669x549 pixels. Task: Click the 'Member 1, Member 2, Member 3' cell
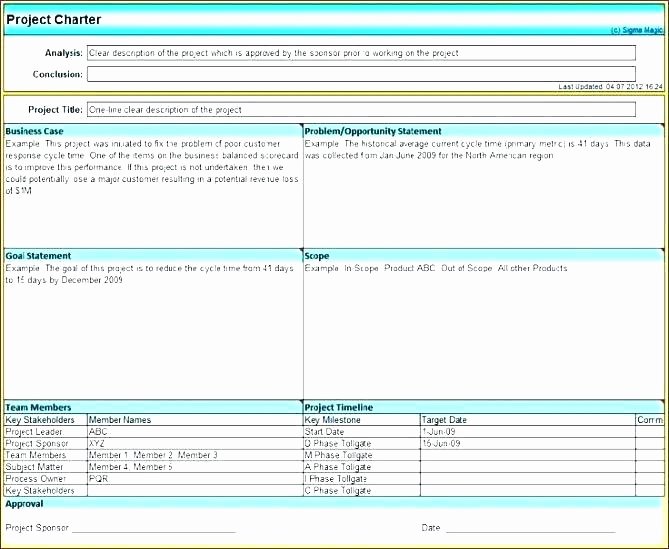[195, 455]
